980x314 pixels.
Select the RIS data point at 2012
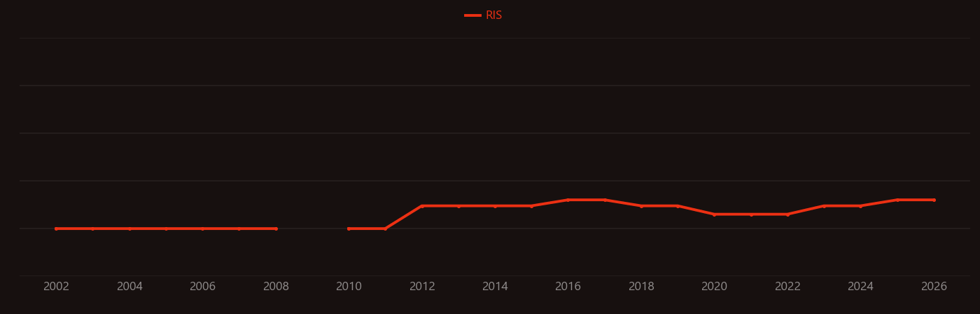(x=422, y=206)
